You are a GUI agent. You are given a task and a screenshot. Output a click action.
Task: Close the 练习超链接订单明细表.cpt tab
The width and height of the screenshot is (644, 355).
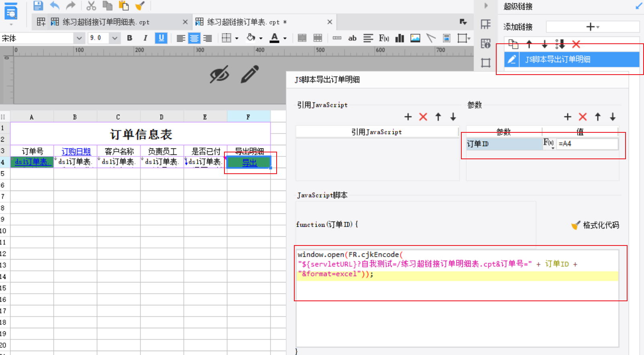(185, 22)
